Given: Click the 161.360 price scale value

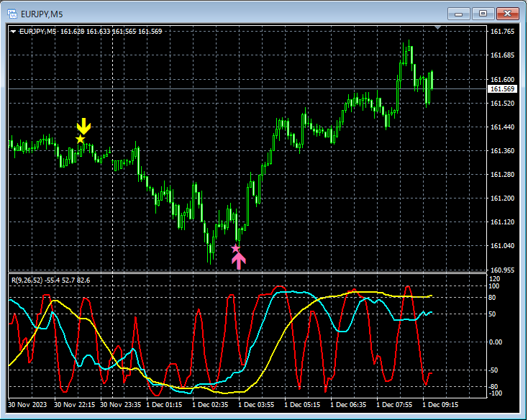Looking at the screenshot, I should click(502, 151).
